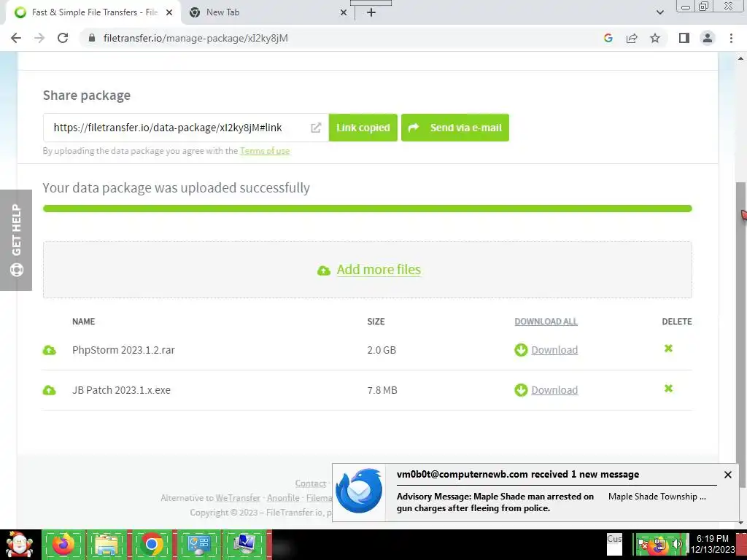Open the Terms of use link

click(265, 151)
